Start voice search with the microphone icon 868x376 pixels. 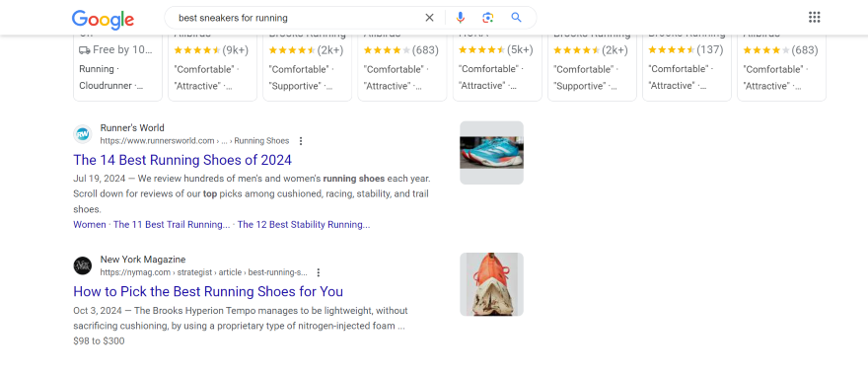[x=460, y=18]
